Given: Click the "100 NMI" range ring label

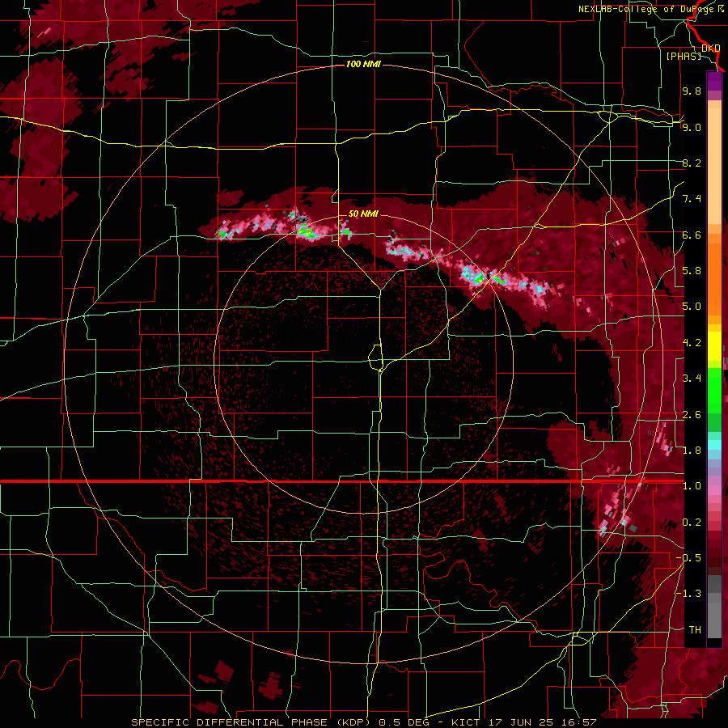Looking at the screenshot, I should (x=363, y=64).
